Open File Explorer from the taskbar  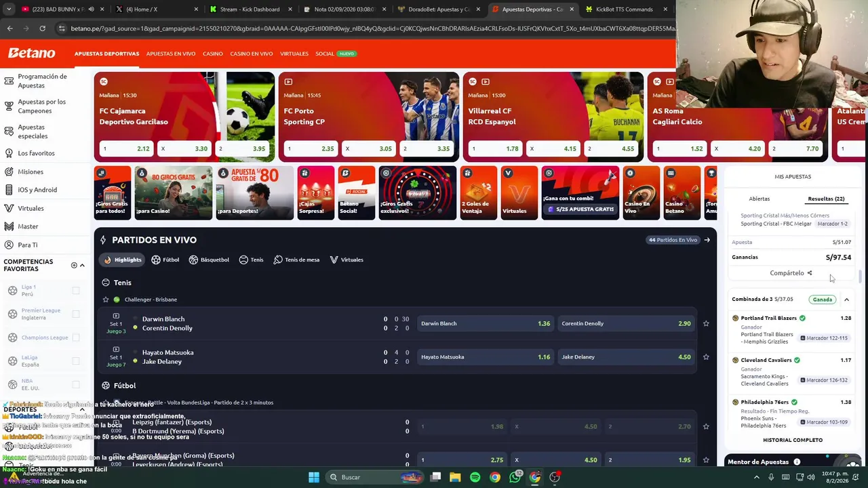click(455, 477)
